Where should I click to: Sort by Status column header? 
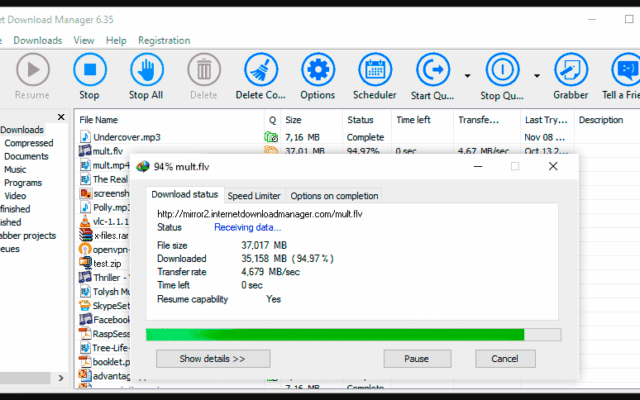[367, 120]
